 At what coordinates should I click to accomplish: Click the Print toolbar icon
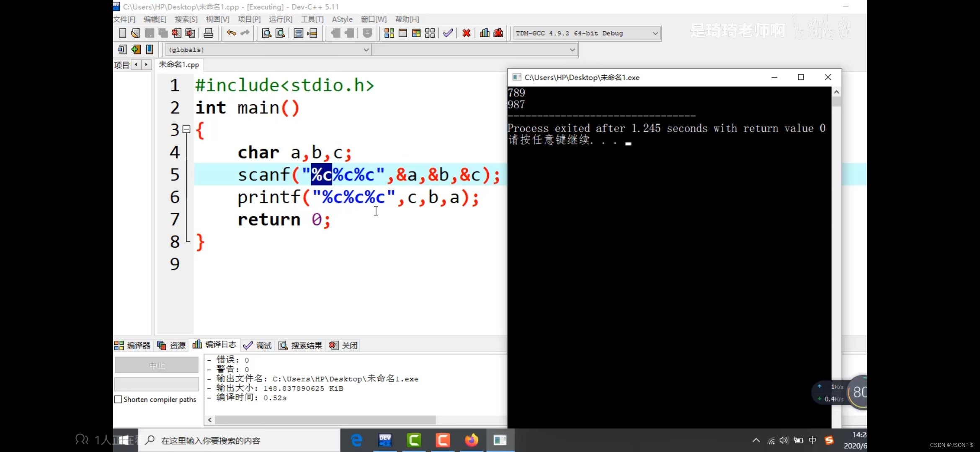pyautogui.click(x=208, y=33)
